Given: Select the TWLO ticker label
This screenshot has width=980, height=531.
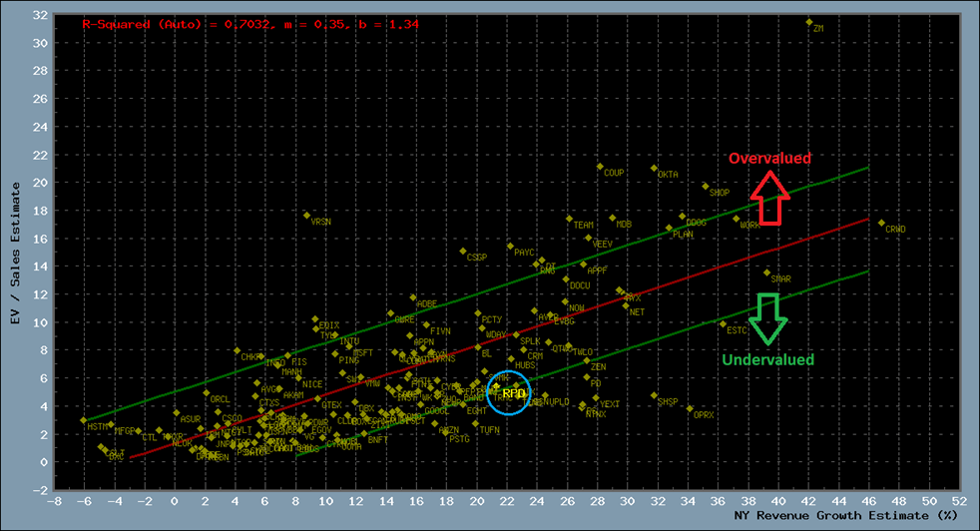Looking at the screenshot, I should (583, 352).
